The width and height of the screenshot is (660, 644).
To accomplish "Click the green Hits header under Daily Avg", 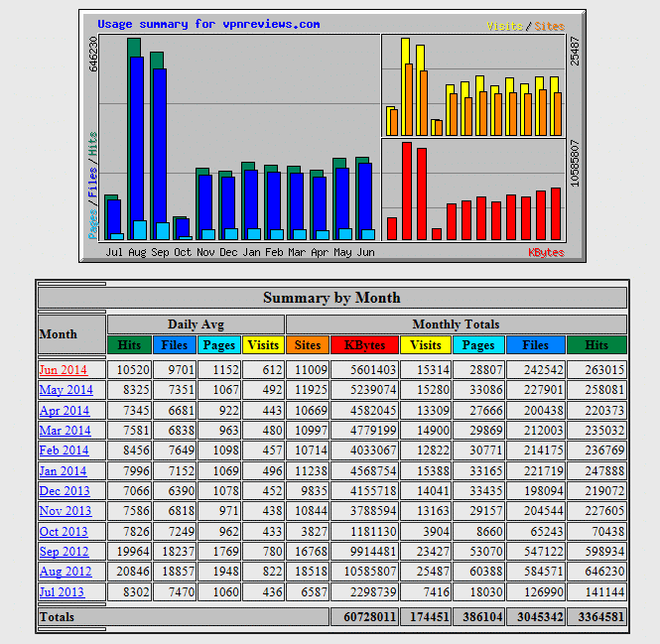I will 129,345.
